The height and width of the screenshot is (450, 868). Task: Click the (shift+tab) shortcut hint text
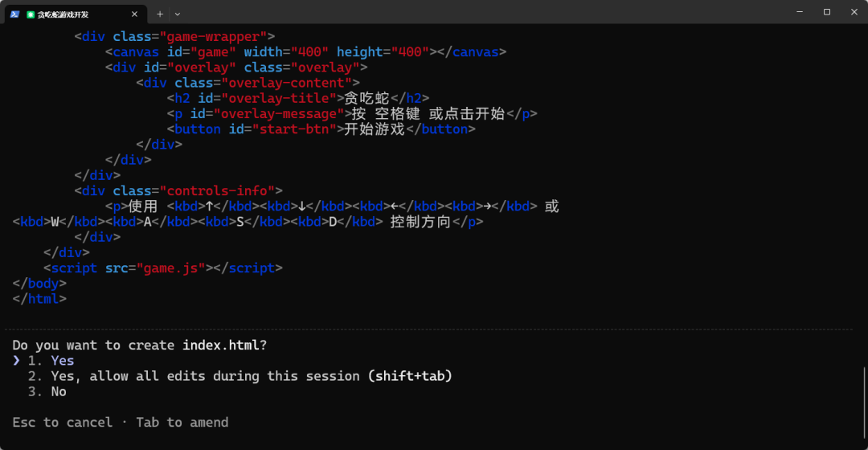pos(411,376)
